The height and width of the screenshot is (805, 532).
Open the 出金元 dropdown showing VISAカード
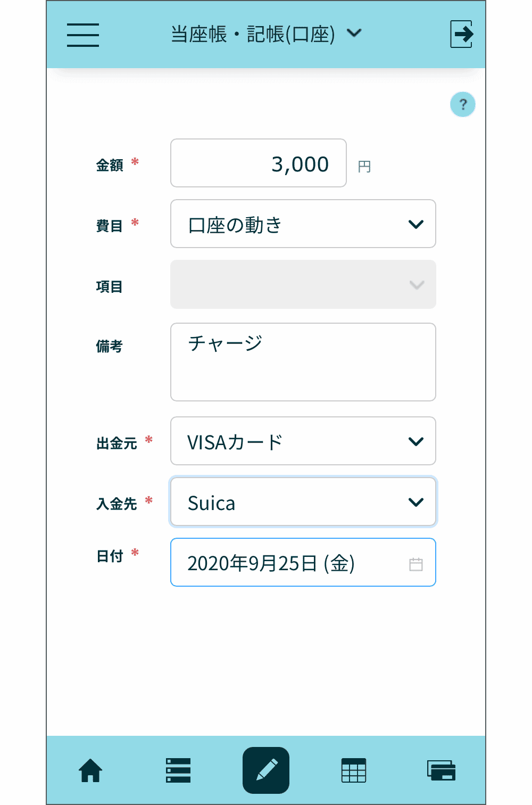point(303,441)
